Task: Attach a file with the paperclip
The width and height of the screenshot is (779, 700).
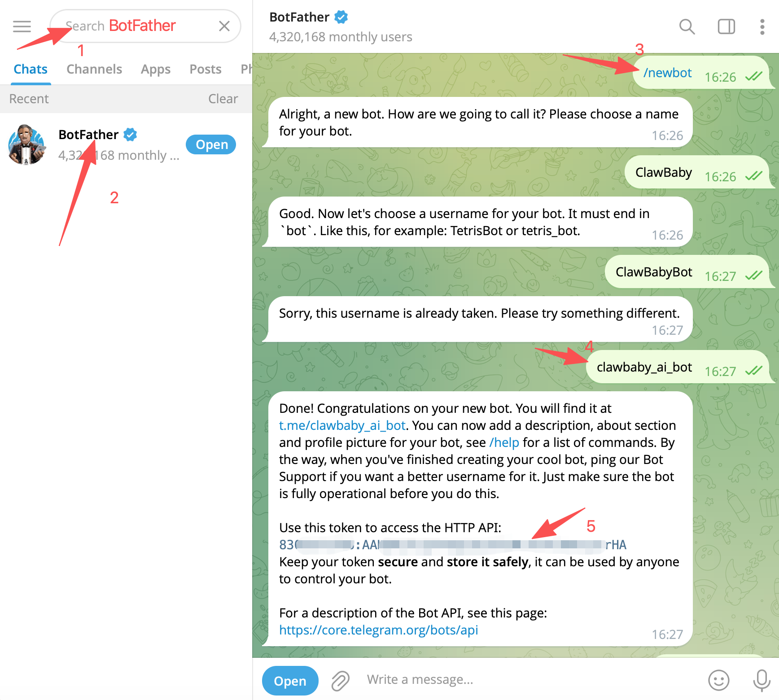Action: [x=341, y=681]
